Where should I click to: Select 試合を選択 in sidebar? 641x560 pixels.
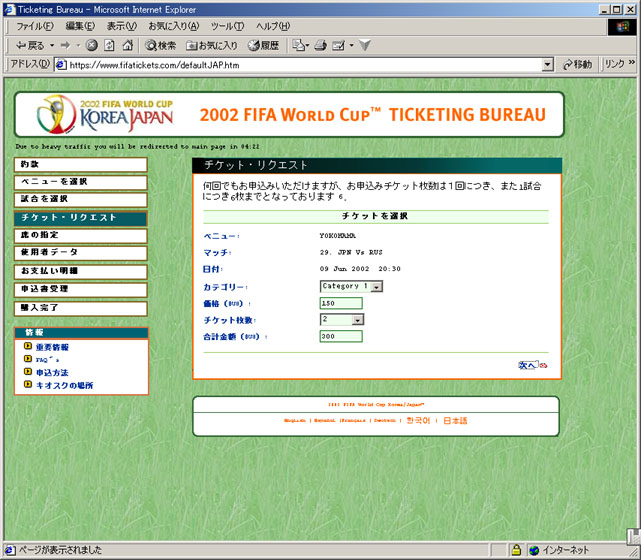[81, 199]
